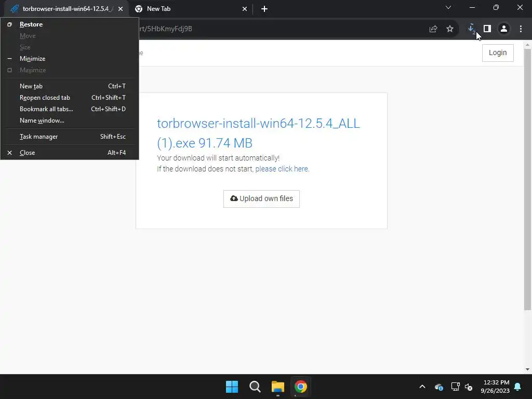This screenshot has height=399, width=532.
Task: Click 'Your download will start automatically!' text
Action: click(x=218, y=158)
